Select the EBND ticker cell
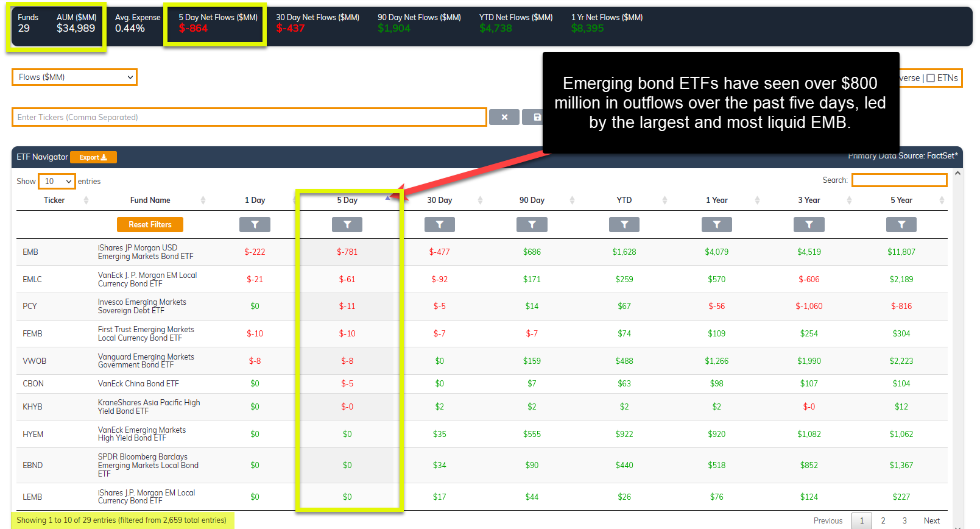 tap(32, 465)
